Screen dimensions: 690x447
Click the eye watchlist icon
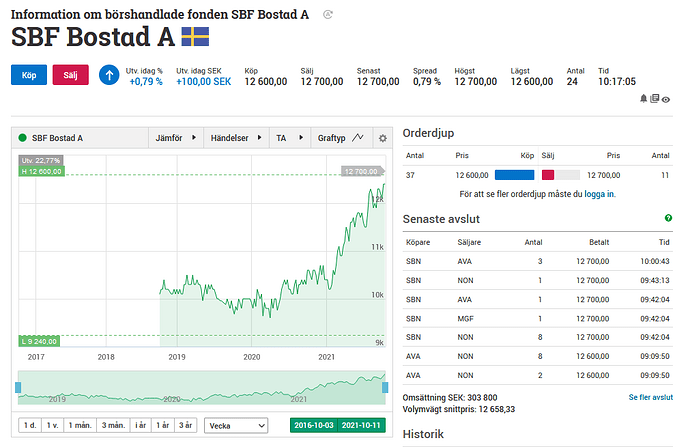(665, 98)
